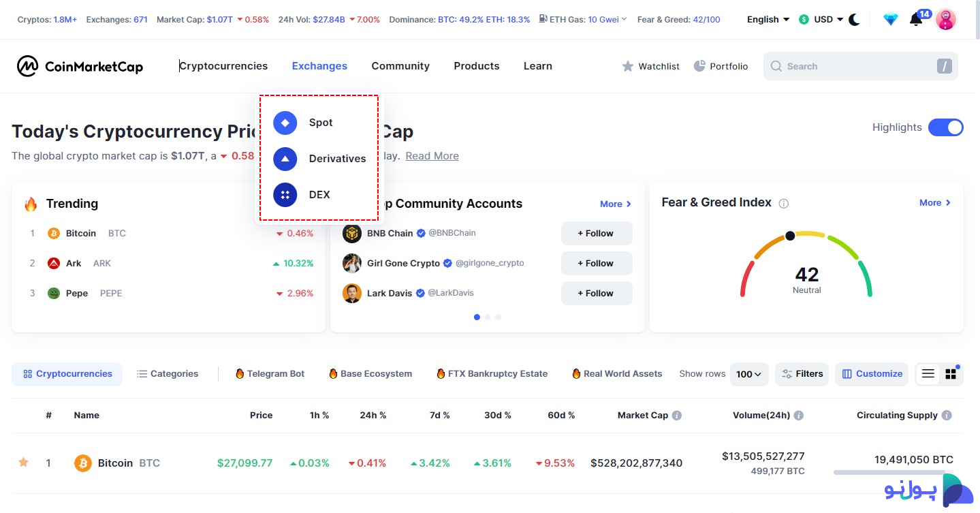This screenshot has height=513, width=980.
Task: Open the Community menu
Action: point(400,66)
